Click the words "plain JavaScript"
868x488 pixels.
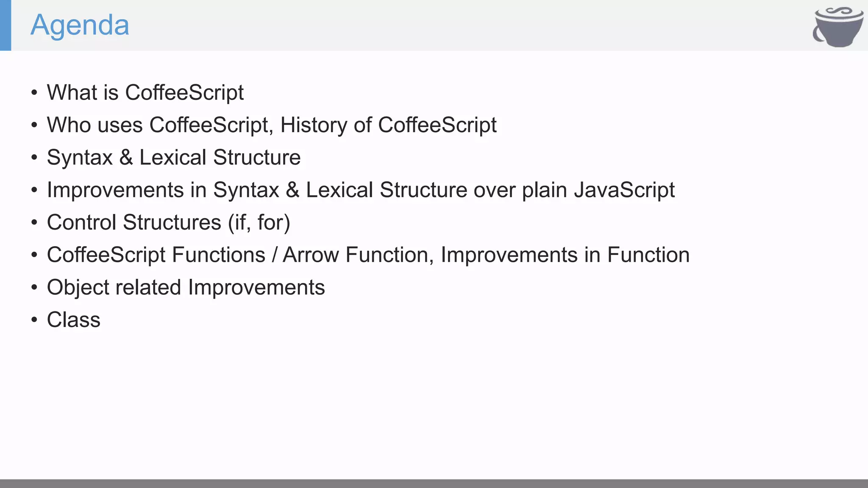click(x=598, y=190)
